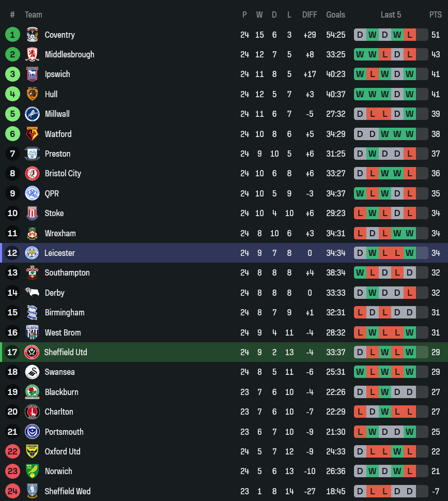Open the Portsmouth team page link

[x=64, y=432]
